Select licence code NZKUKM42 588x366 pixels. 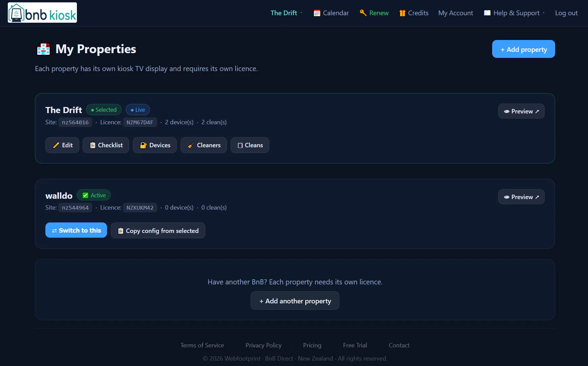140,208
